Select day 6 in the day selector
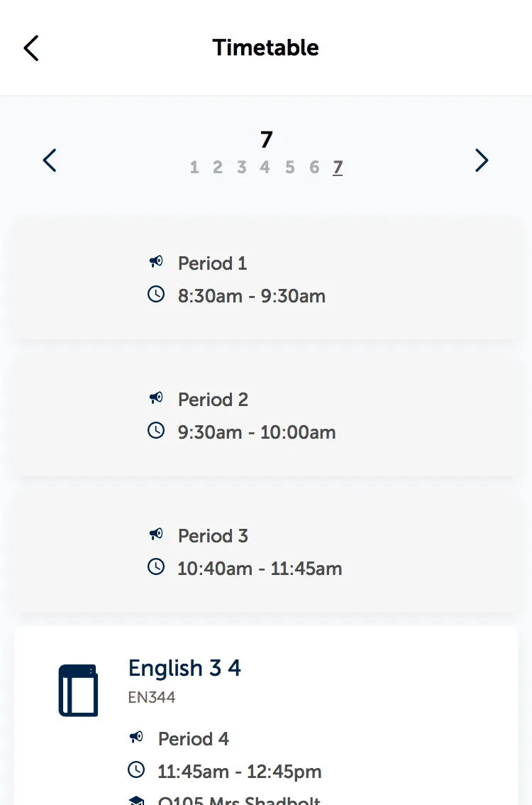Image resolution: width=532 pixels, height=805 pixels. tap(314, 168)
